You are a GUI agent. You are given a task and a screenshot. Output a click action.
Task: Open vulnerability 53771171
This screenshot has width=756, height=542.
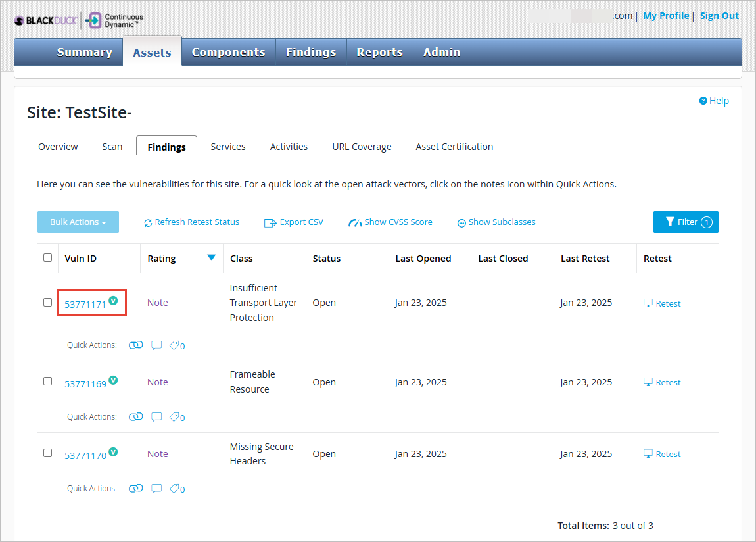click(85, 305)
